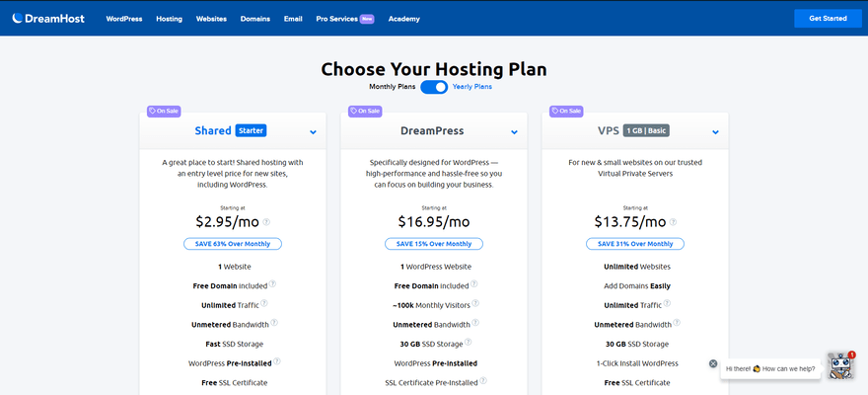868x395 pixels.
Task: Open the 'How can we help?' chat message
Action: [x=770, y=368]
